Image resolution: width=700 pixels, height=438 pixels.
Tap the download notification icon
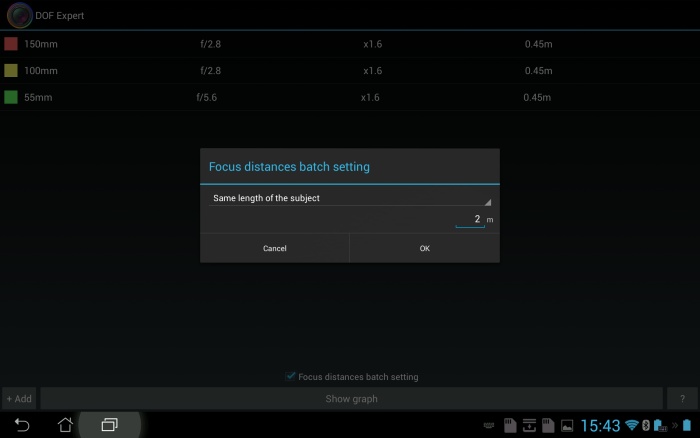(529, 426)
